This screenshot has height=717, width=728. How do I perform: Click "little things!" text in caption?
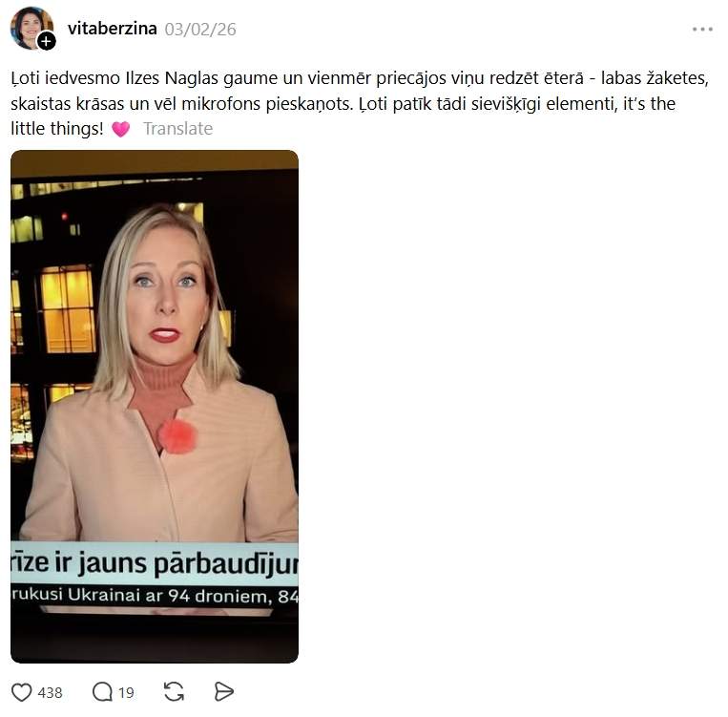pos(57,129)
